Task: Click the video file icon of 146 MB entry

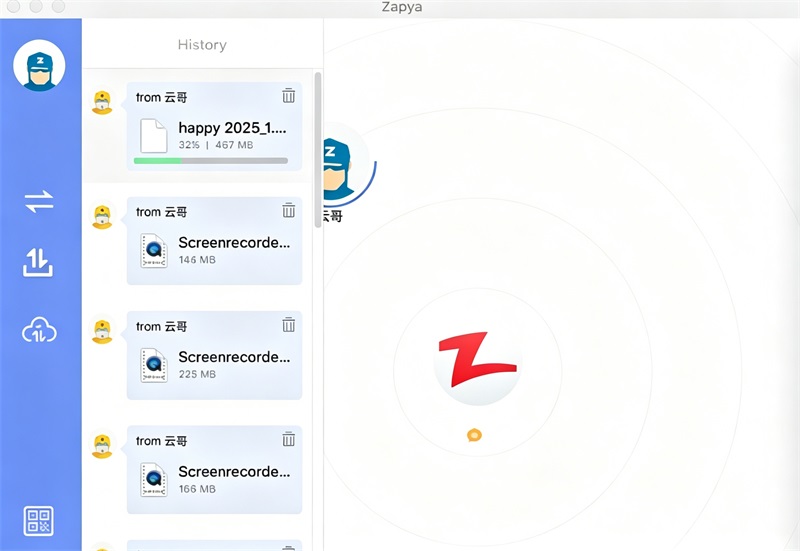Action: point(154,251)
